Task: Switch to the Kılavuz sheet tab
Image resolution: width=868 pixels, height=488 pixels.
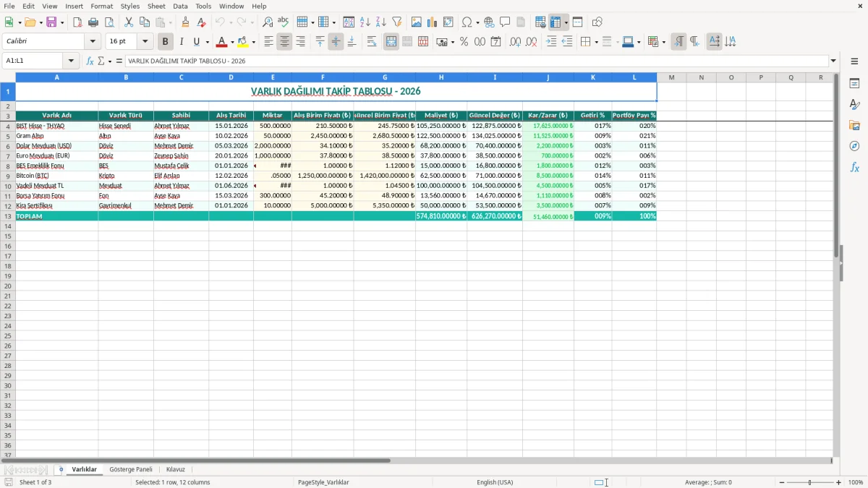Action: click(x=176, y=469)
